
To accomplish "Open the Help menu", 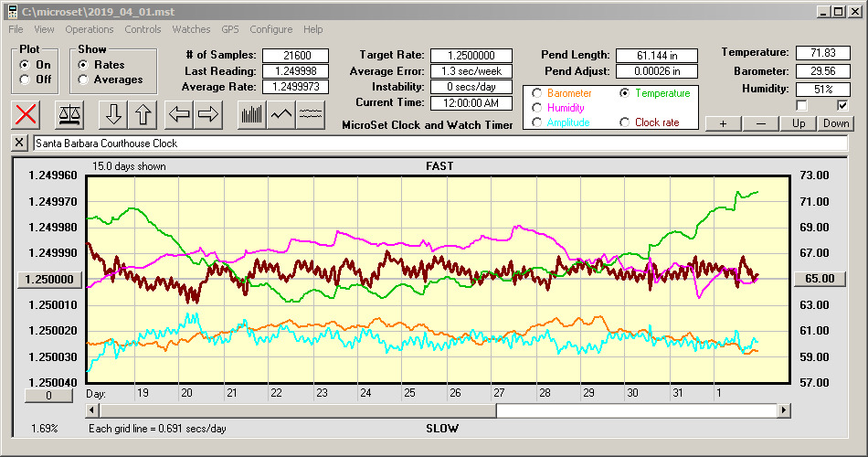I will click(x=312, y=29).
